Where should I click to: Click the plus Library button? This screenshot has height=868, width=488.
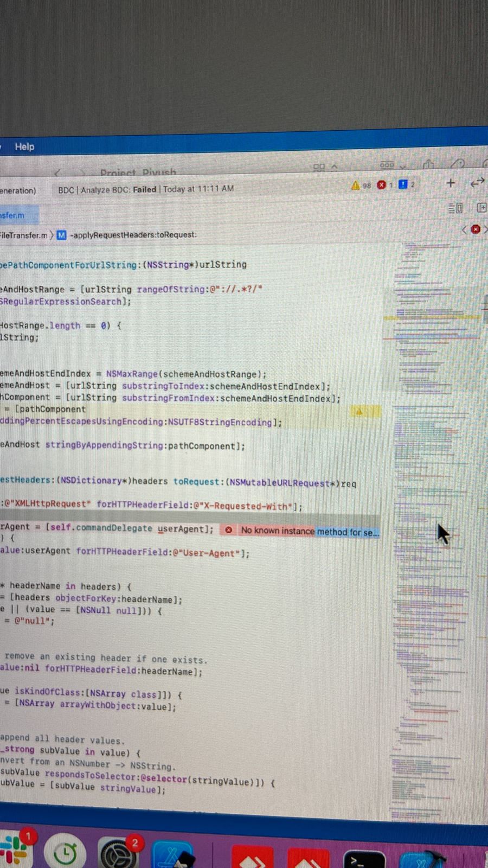(x=450, y=183)
